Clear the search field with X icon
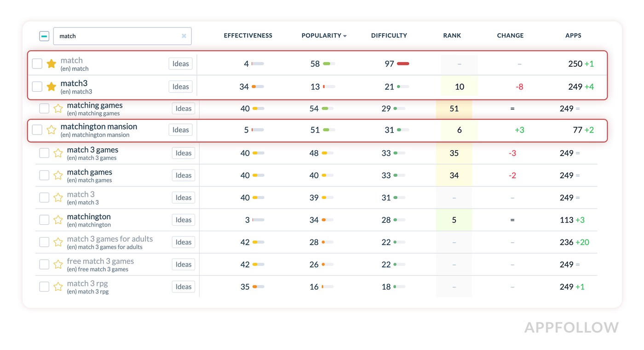 (x=184, y=36)
